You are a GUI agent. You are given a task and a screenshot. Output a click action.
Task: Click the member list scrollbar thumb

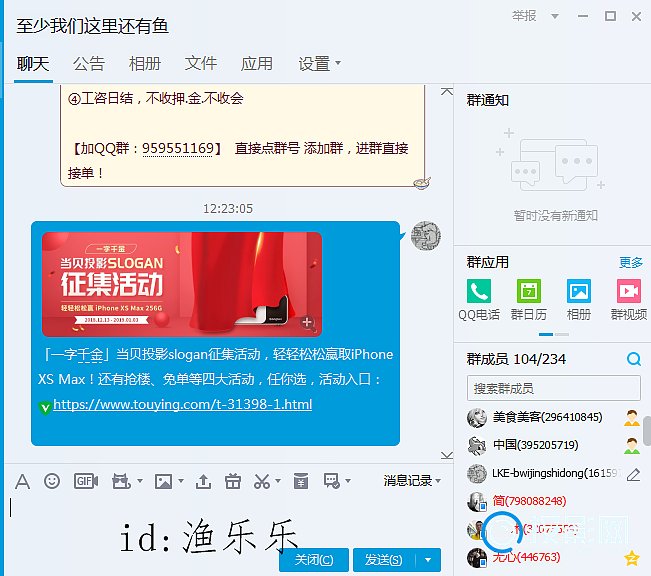point(647,431)
